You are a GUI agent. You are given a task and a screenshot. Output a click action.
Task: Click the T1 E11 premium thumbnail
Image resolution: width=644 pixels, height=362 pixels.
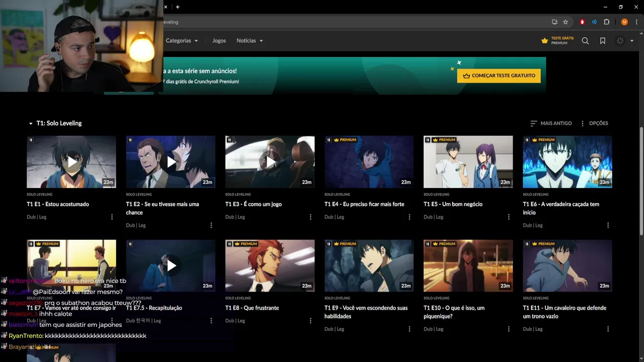click(568, 265)
